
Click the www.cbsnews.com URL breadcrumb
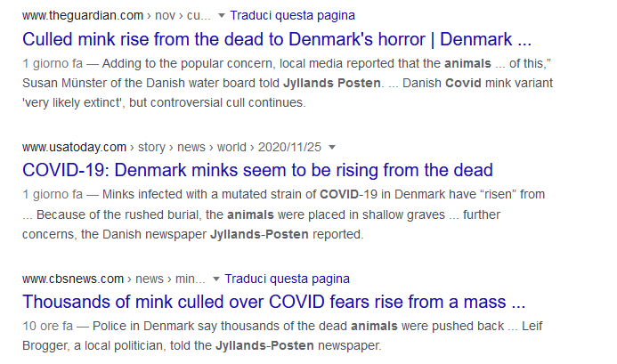73,278
